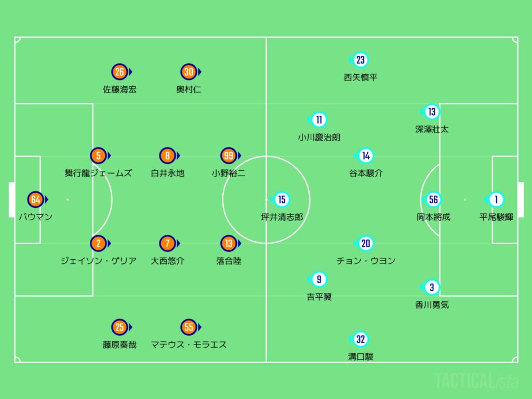Click the white number 1 goalkeeper marker

point(496,199)
